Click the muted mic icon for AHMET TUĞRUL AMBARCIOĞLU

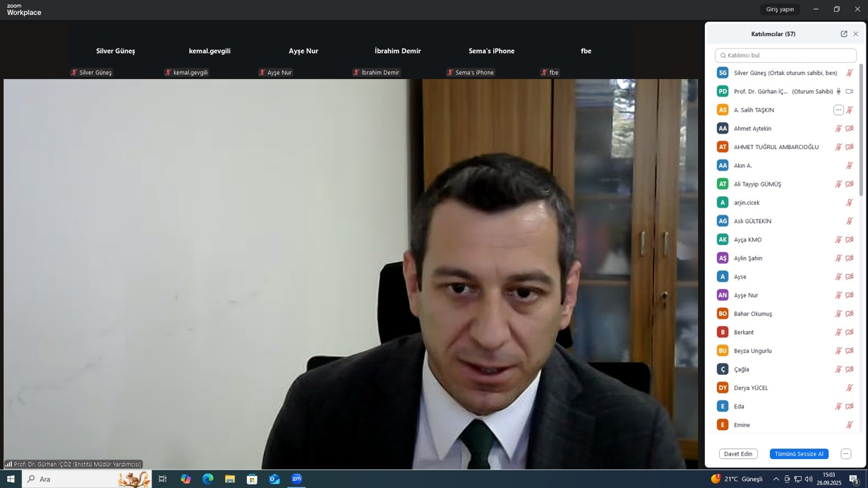[x=838, y=147]
